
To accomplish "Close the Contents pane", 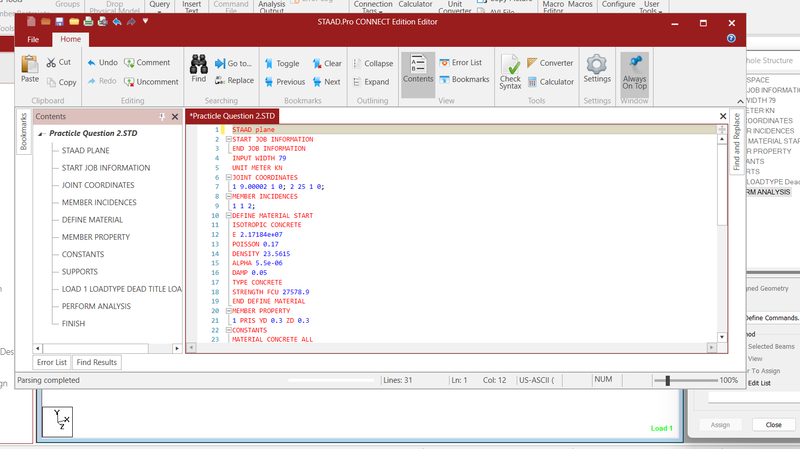I will [x=175, y=117].
